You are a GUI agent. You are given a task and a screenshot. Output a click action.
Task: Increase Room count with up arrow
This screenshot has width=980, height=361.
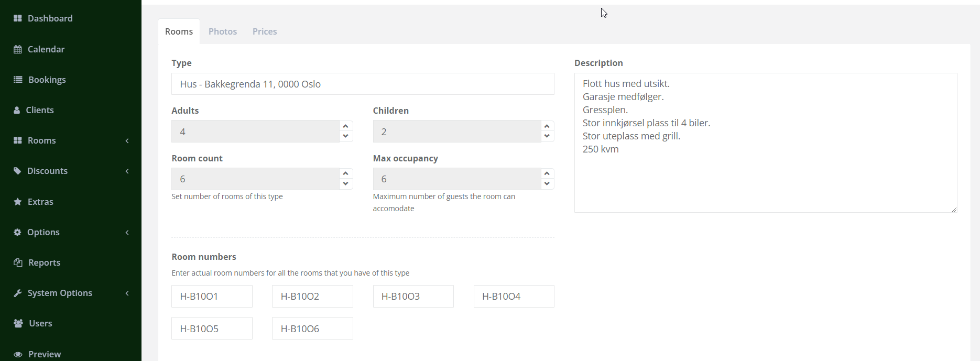tap(345, 173)
